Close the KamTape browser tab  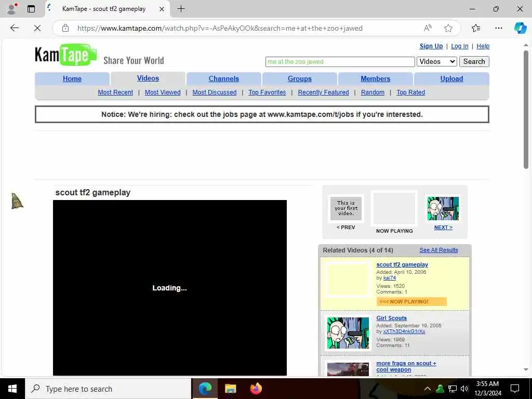point(162,9)
